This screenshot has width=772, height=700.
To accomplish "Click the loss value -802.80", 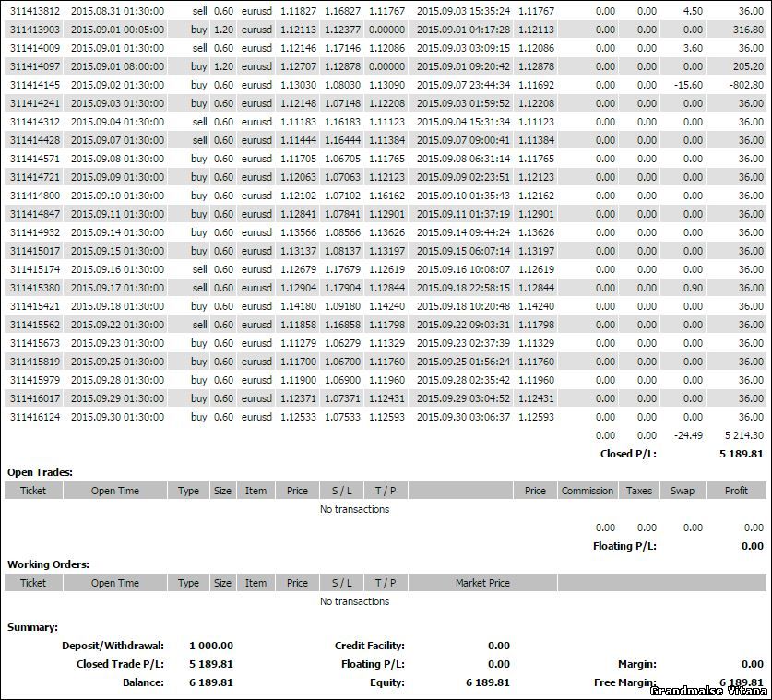I will [746, 85].
